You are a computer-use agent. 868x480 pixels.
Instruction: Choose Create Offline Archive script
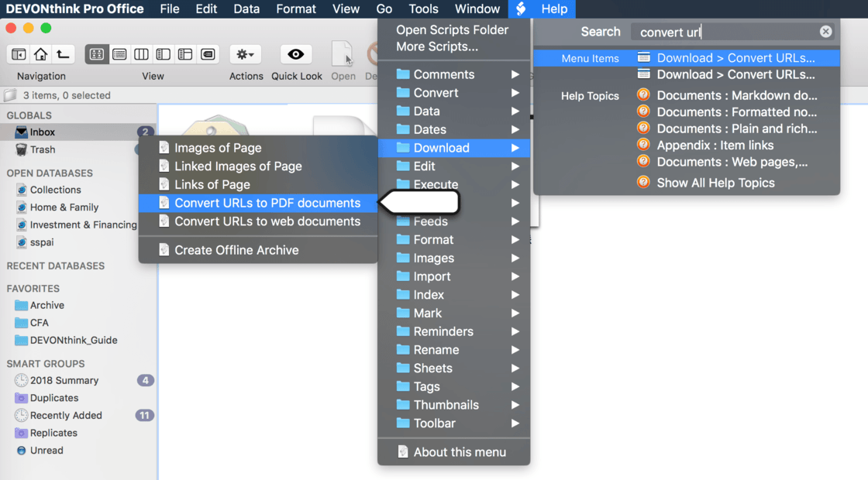pyautogui.click(x=236, y=250)
